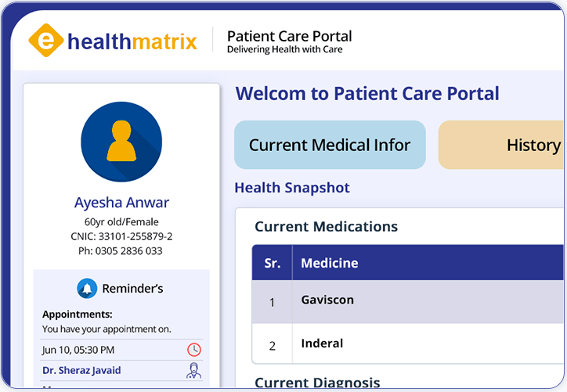Image resolution: width=567 pixels, height=392 pixels.
Task: Click the Sr. column header
Action: click(x=272, y=263)
